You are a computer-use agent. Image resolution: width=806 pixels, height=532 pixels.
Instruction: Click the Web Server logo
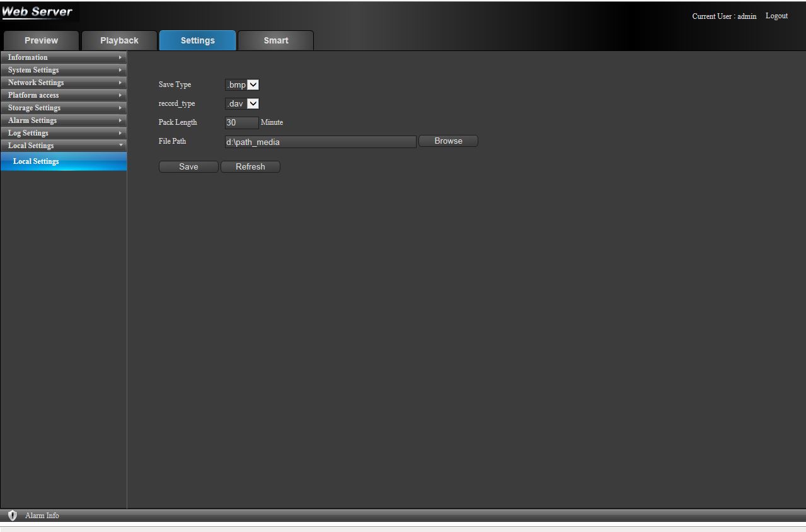[x=38, y=12]
